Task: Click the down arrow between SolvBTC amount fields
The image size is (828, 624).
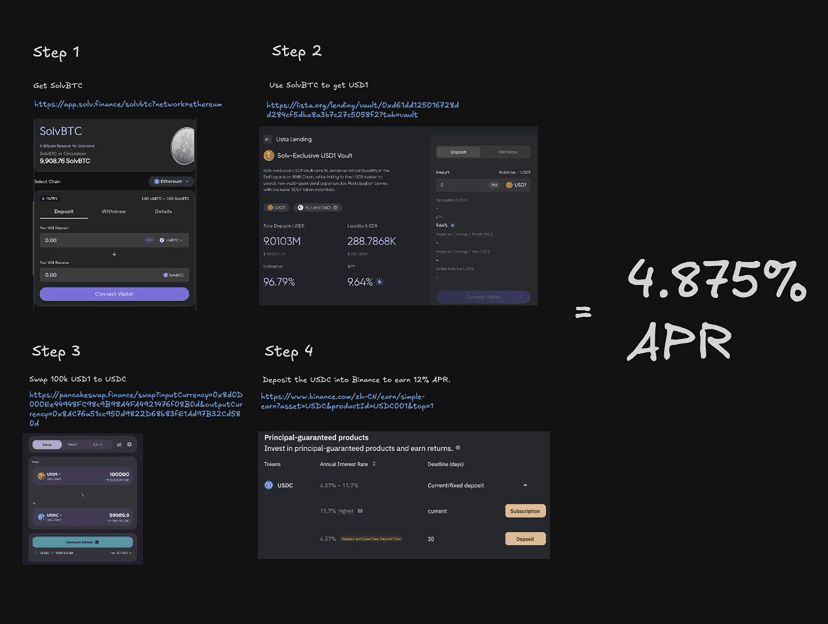Action: [114, 254]
